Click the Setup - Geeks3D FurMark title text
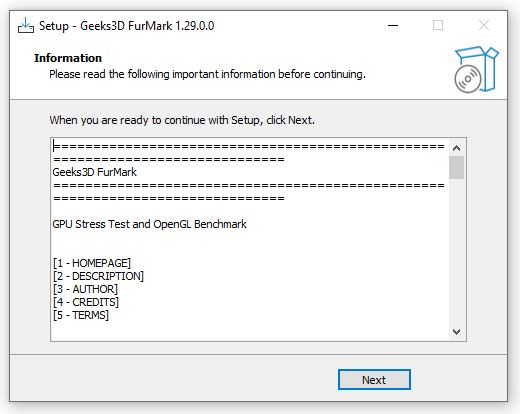520x414 pixels. (x=127, y=26)
